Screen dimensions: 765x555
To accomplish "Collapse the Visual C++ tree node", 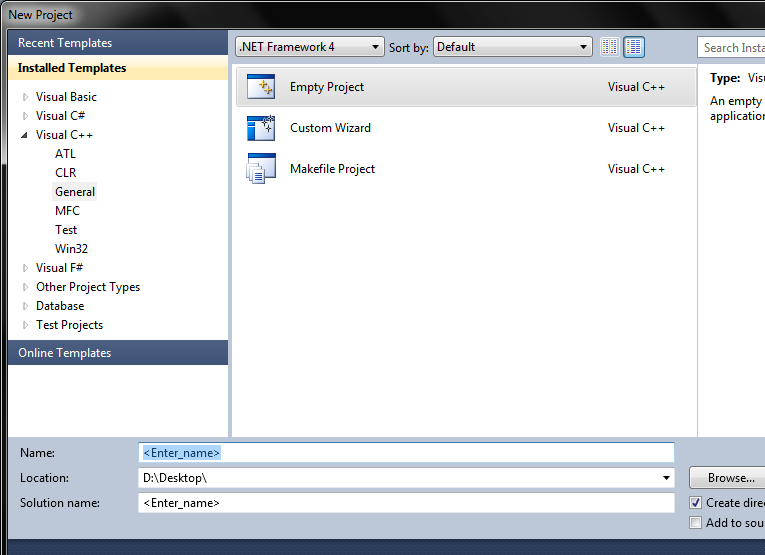I will [x=24, y=135].
